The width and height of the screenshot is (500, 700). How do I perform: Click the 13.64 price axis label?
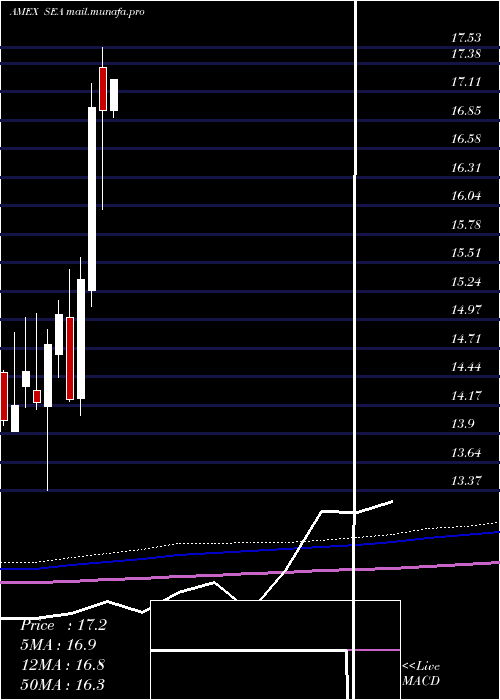pos(466,453)
